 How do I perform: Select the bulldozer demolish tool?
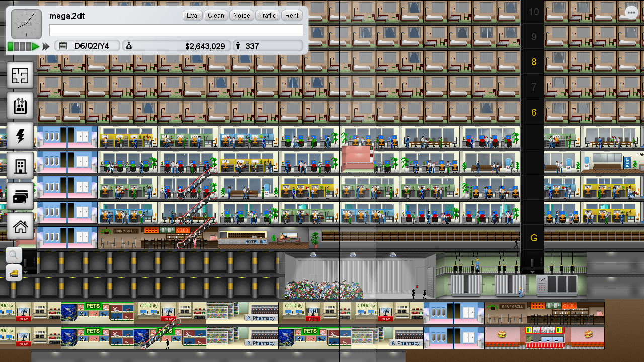(x=14, y=273)
